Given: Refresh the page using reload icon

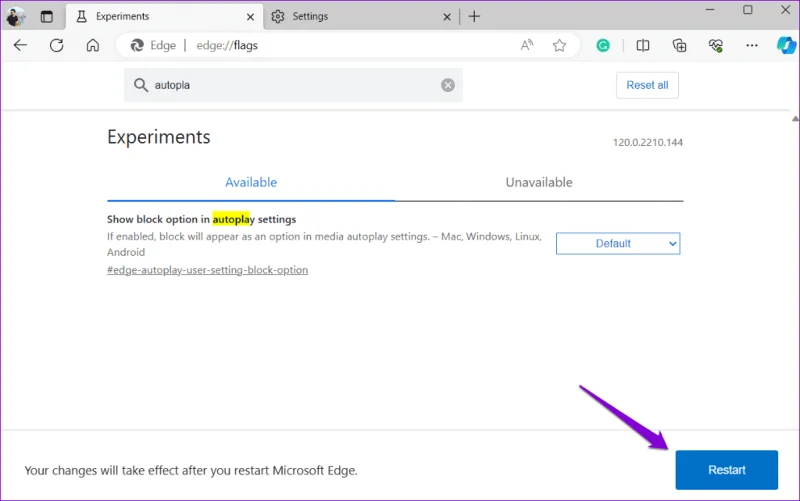Looking at the screenshot, I should [x=57, y=45].
